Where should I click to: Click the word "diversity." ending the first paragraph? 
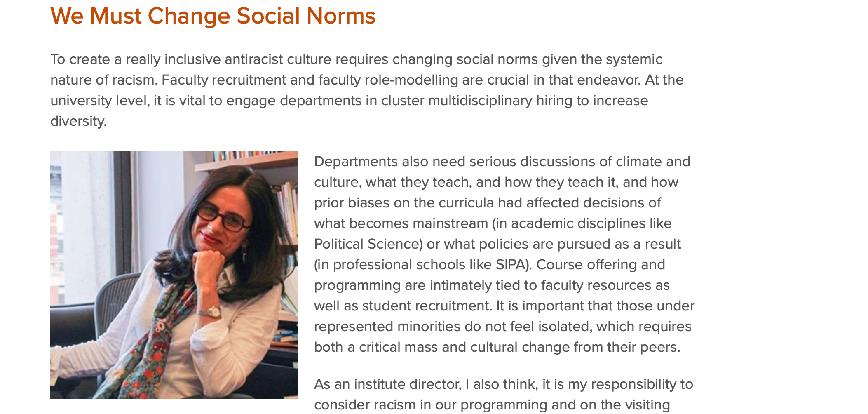coord(78,121)
